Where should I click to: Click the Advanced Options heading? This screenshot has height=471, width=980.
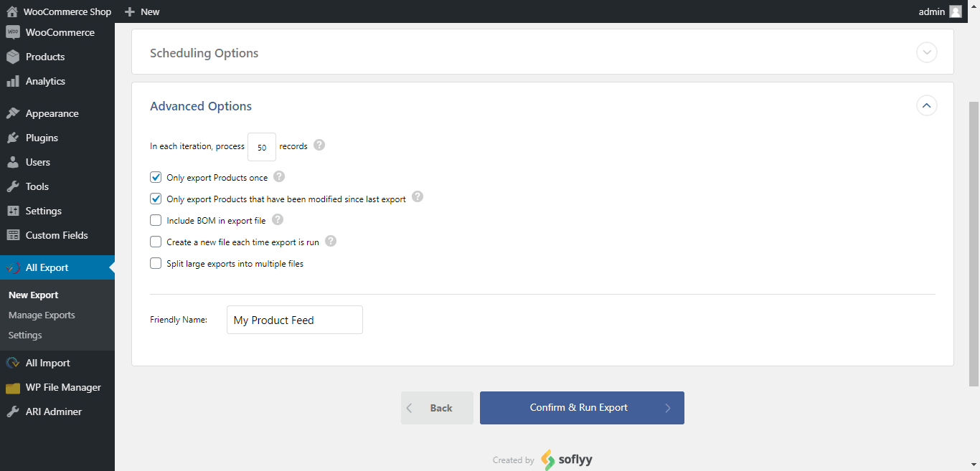[x=201, y=106]
